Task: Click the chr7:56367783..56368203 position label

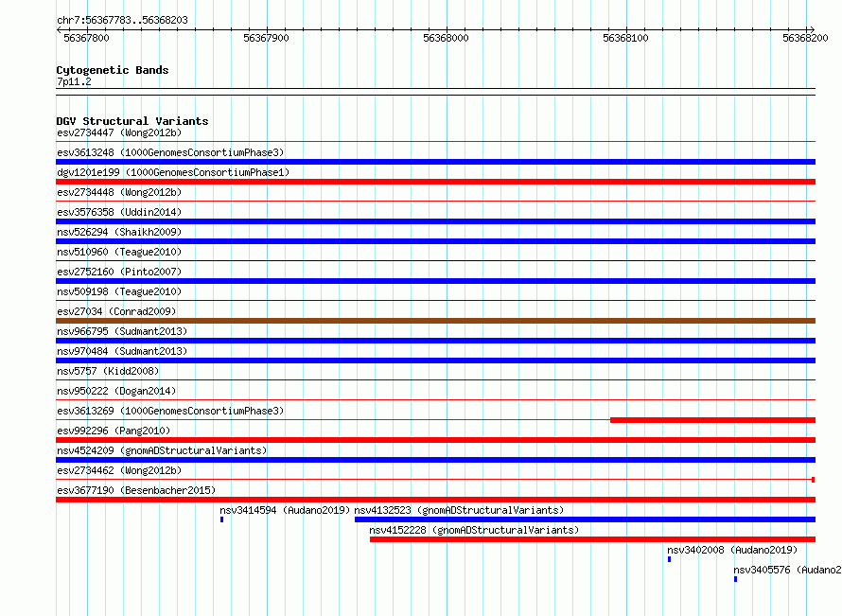Action: pos(122,20)
